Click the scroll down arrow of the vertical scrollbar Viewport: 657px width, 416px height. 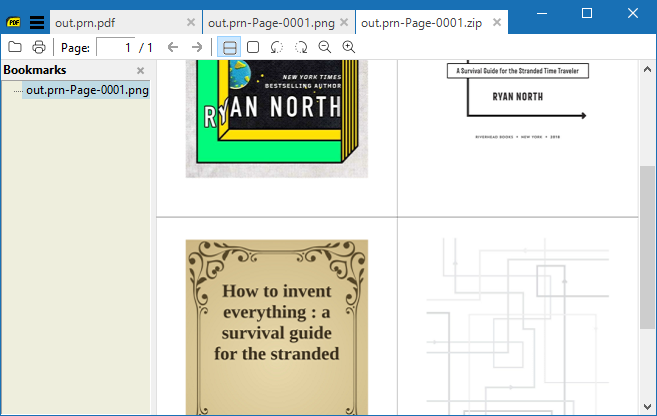pos(647,407)
